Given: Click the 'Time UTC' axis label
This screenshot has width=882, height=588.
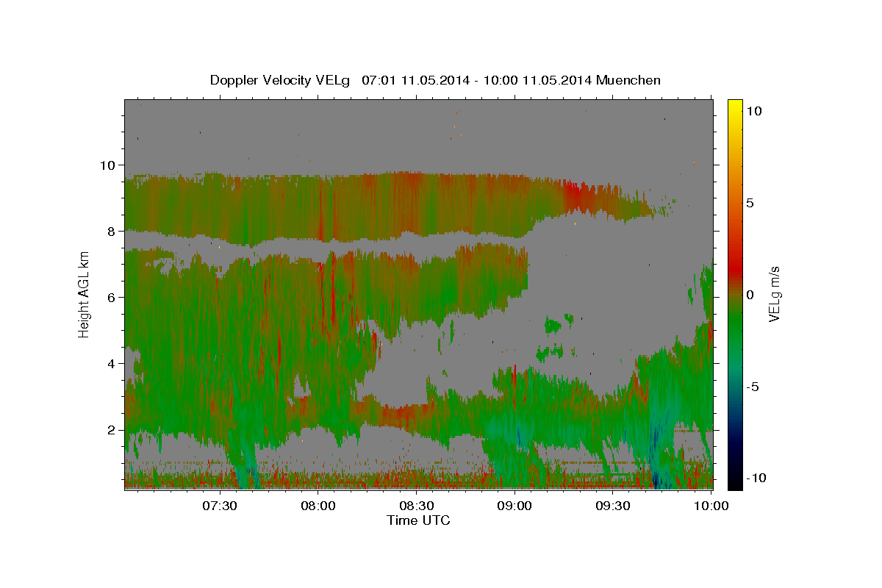Looking at the screenshot, I should pos(418,520).
